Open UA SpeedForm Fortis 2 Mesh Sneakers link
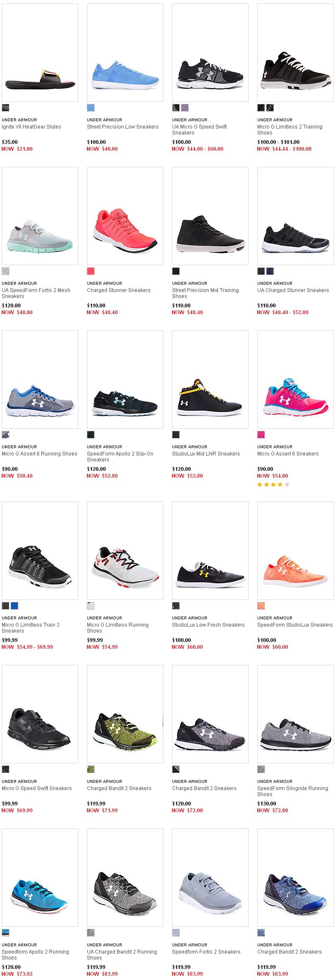Image resolution: width=336 pixels, height=980 pixels. click(x=36, y=293)
